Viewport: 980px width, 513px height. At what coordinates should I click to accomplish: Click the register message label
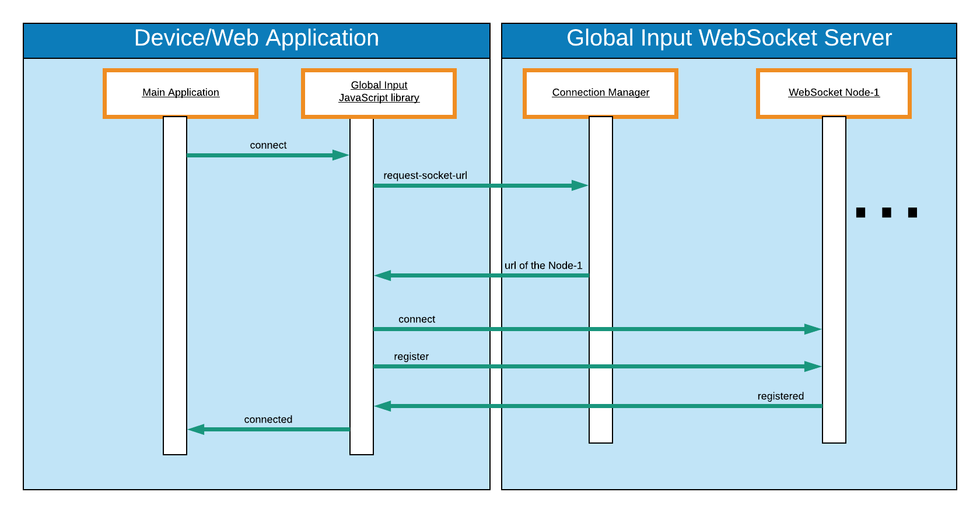tap(411, 357)
